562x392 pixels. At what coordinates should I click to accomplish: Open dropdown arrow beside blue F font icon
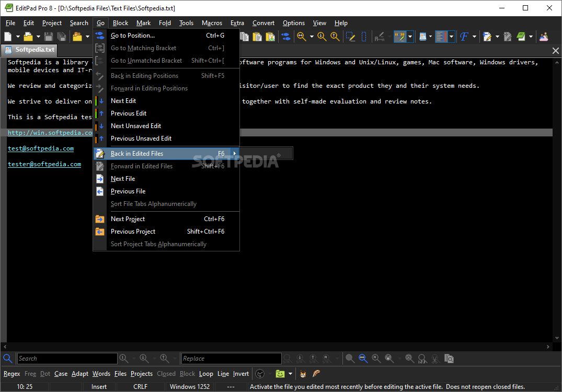(x=474, y=37)
